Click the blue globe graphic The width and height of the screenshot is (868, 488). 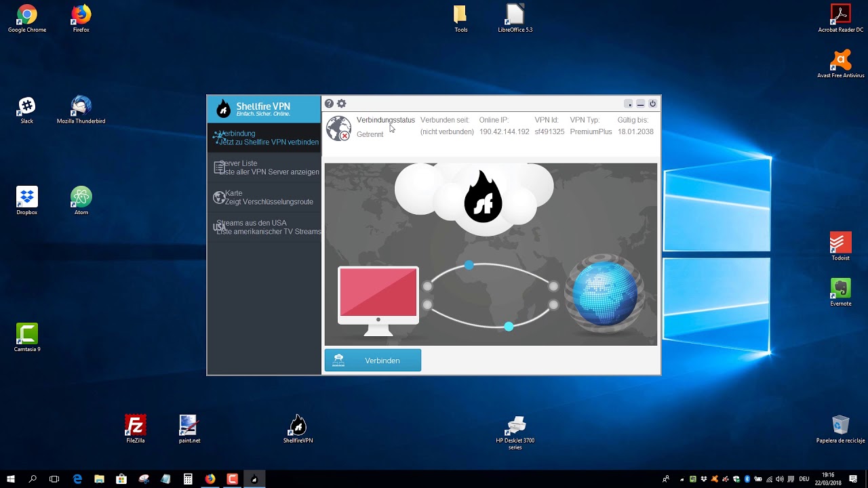click(x=605, y=295)
